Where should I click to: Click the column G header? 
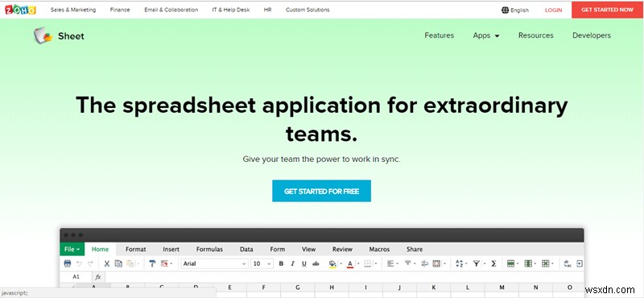click(x=297, y=288)
